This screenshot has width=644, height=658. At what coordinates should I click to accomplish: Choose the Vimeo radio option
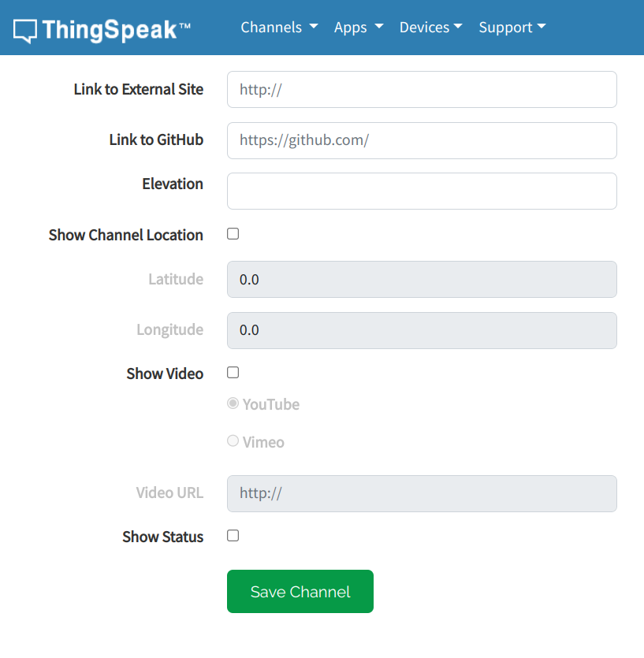[x=233, y=441]
